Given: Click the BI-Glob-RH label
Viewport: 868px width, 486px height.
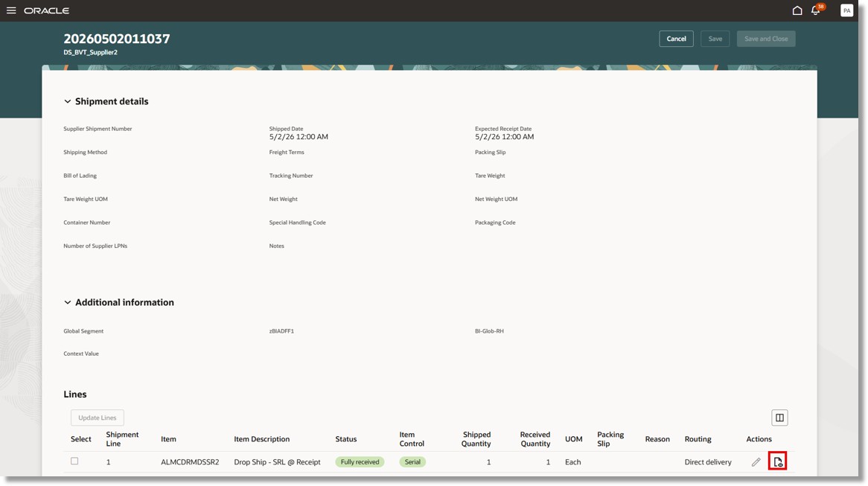Looking at the screenshot, I should pyautogui.click(x=489, y=331).
